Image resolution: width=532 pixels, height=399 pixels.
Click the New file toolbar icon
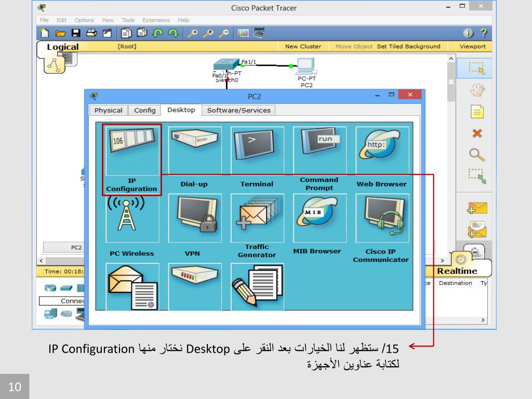click(45, 33)
